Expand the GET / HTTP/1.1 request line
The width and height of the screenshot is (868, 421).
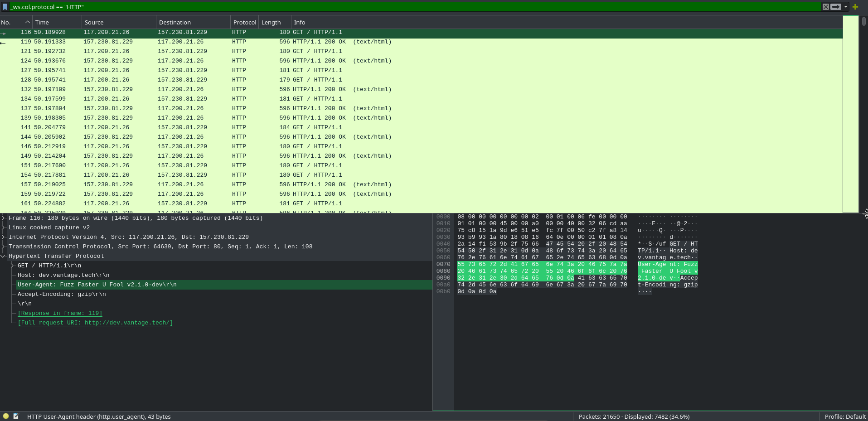(12, 266)
